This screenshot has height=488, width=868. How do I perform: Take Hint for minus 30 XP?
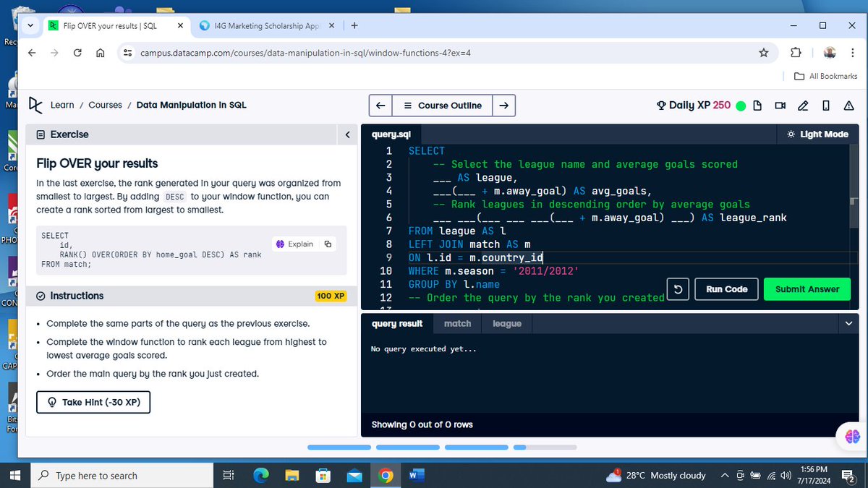93,402
